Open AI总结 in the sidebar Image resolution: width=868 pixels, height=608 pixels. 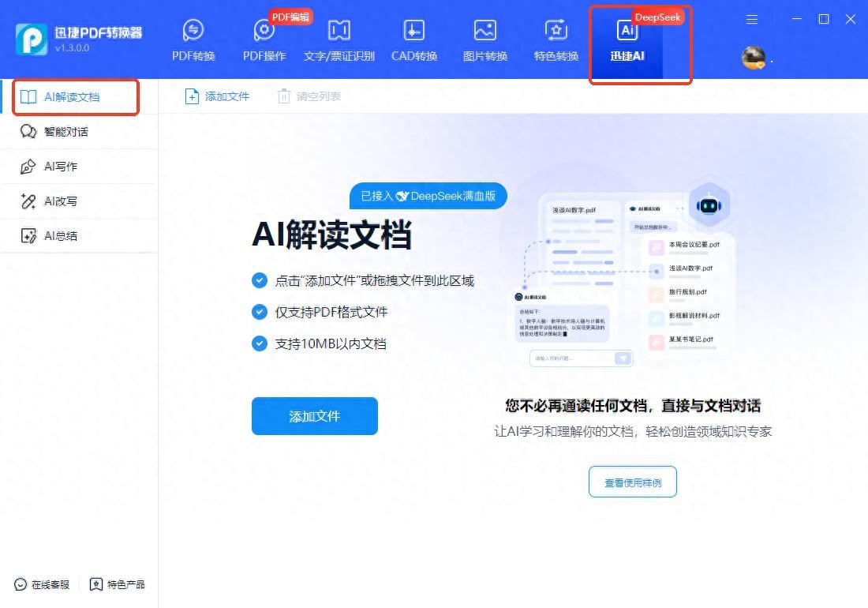coord(60,236)
